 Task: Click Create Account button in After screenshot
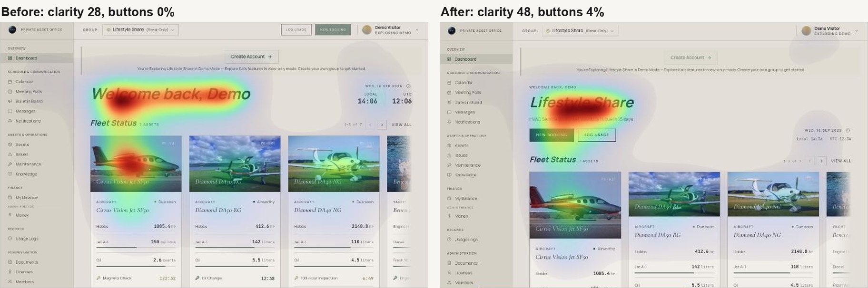690,58
